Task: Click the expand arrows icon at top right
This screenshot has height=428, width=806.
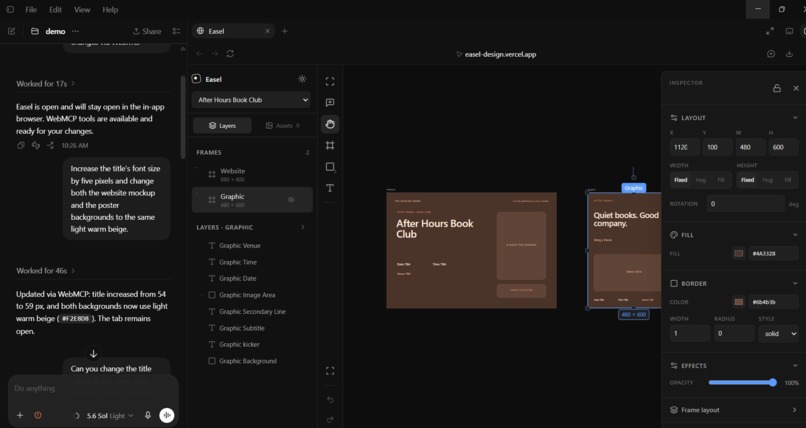Action: pos(770,31)
